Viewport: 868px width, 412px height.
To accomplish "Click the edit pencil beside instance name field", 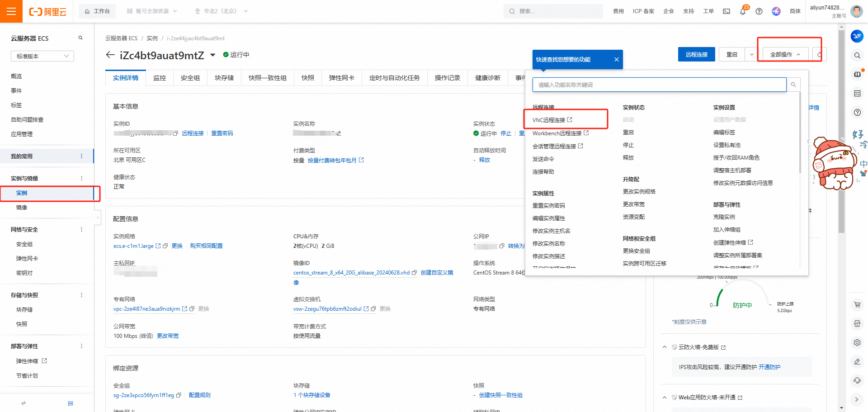I will (x=339, y=133).
